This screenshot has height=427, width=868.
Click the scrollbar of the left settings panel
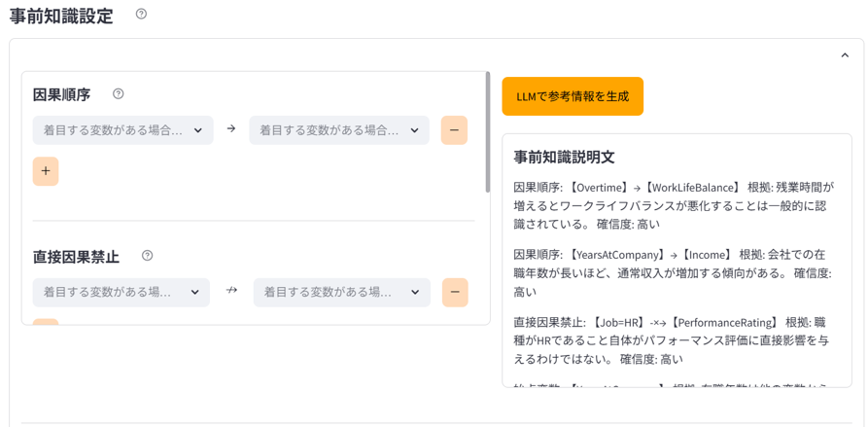tap(488, 132)
